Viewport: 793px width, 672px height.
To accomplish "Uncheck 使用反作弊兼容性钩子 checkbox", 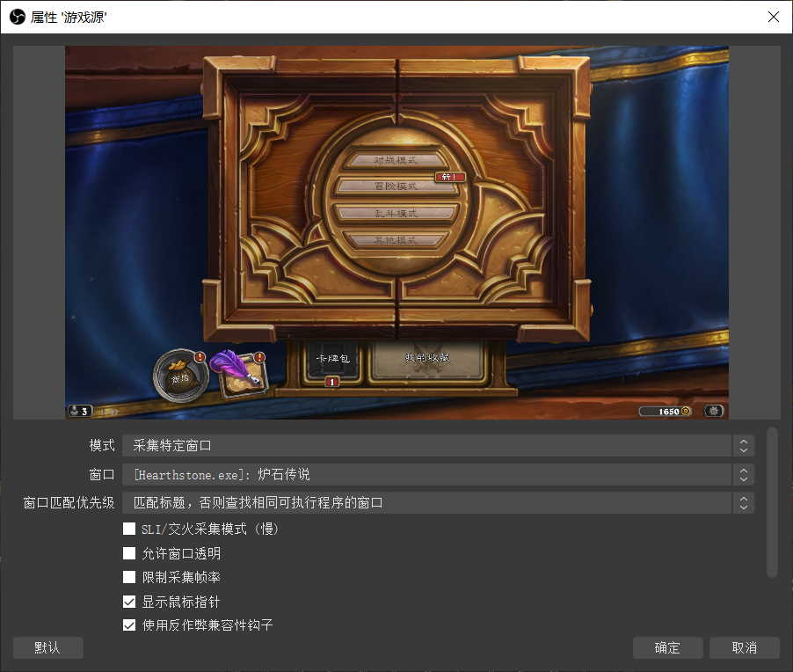I will click(x=129, y=625).
